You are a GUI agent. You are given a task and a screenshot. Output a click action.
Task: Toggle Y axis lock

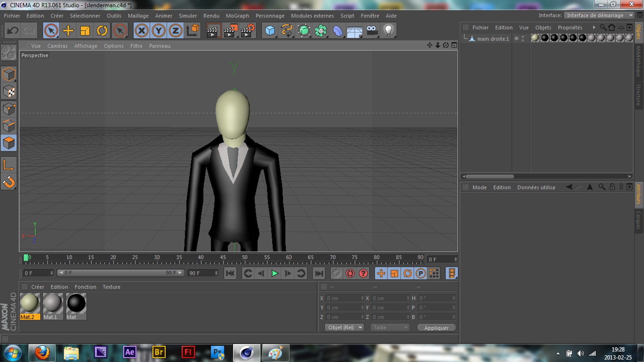pos(158,31)
